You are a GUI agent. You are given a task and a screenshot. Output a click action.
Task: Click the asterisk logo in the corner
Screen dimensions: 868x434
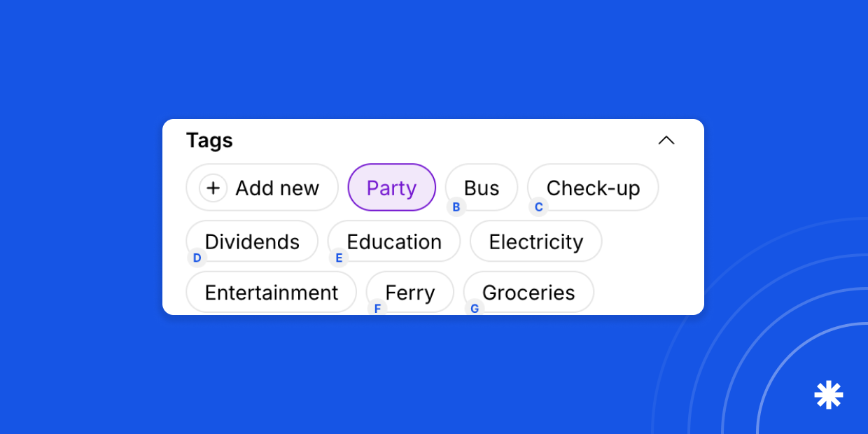tap(828, 395)
